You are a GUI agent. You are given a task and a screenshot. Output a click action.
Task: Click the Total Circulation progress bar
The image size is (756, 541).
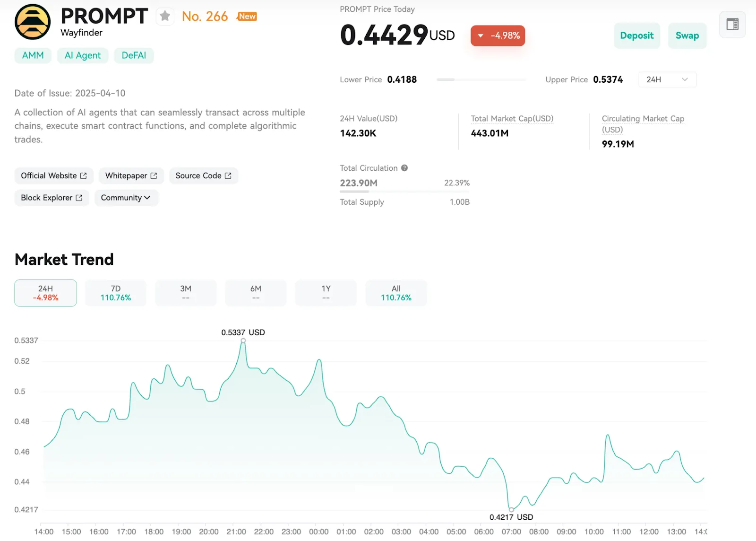[404, 192]
